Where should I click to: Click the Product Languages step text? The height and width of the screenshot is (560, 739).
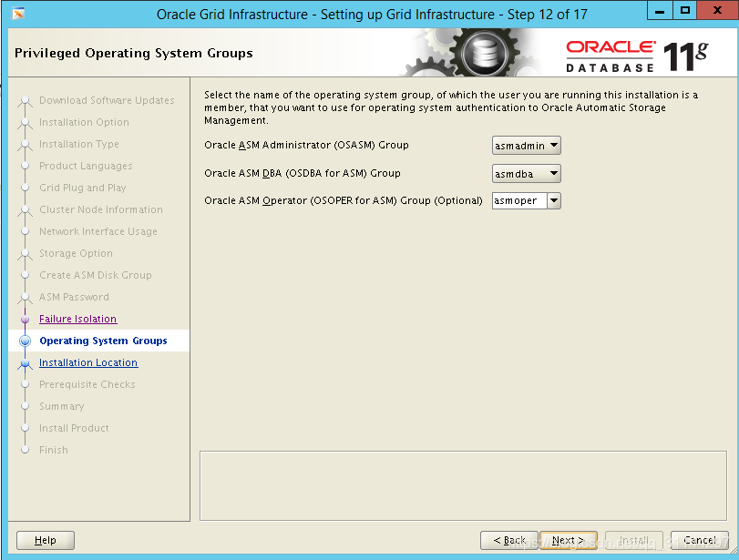pos(86,166)
